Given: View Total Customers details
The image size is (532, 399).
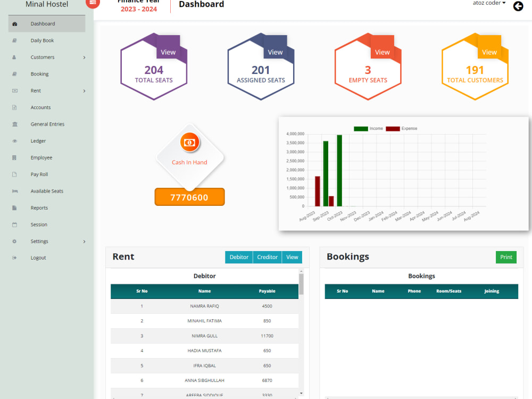Looking at the screenshot, I should [489, 52].
